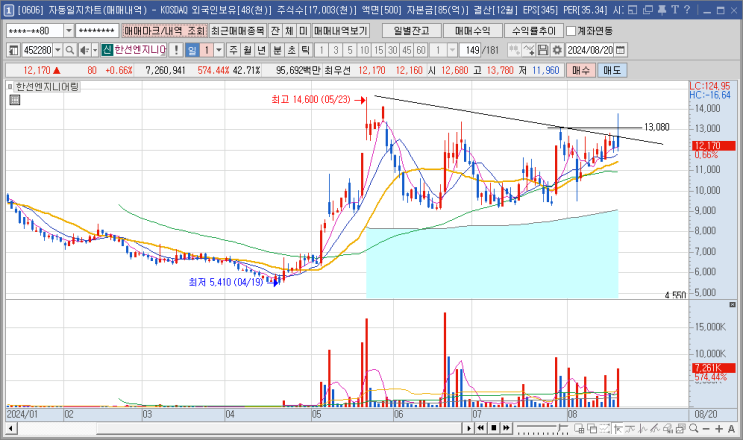Click the zoom magnifier icon in bottom toolbar
743x440 pixels.
click(694, 429)
